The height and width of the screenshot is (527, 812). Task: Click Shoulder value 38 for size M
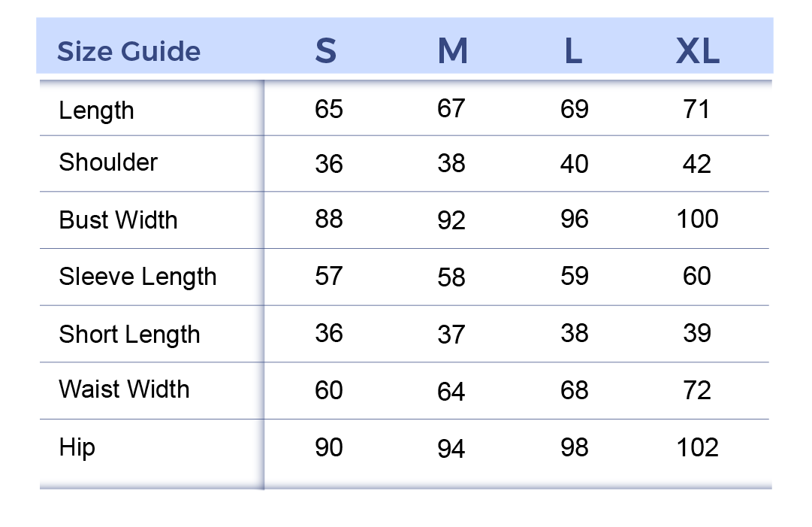click(451, 163)
